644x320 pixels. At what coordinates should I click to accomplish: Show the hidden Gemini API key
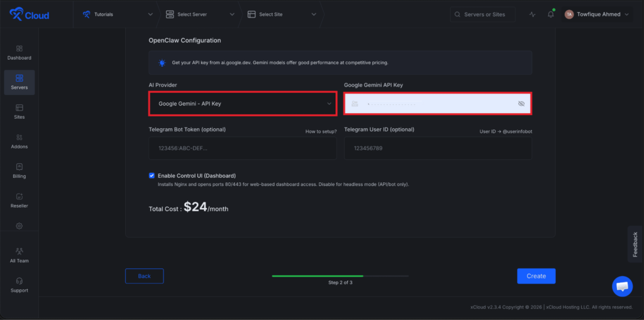pyautogui.click(x=521, y=104)
